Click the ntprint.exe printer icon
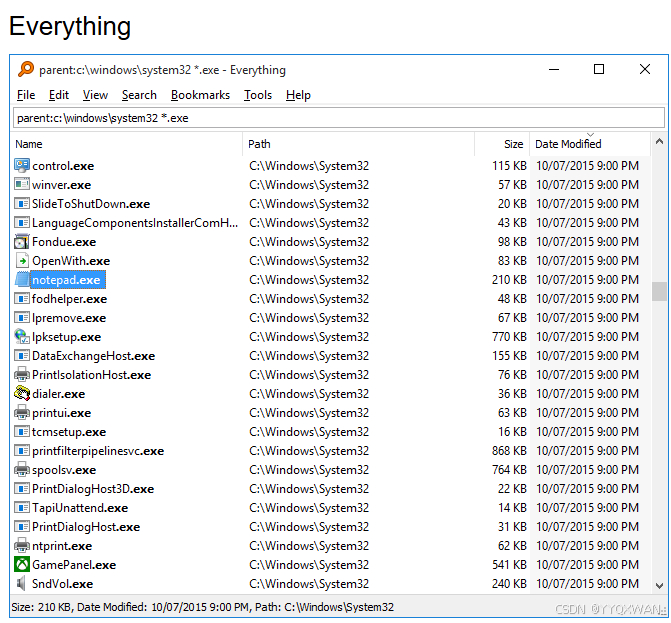Image resolution: width=671 pixels, height=623 pixels. pyautogui.click(x=22, y=546)
